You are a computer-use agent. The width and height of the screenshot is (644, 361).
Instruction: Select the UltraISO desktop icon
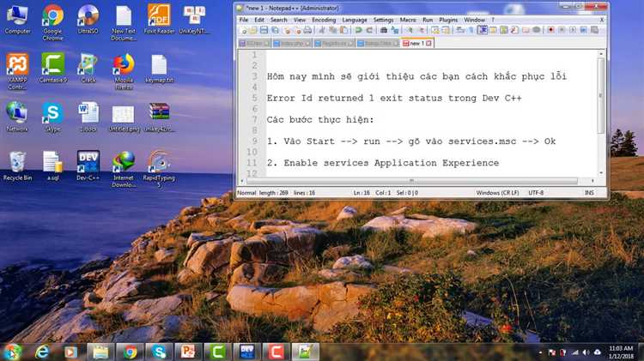pos(88,19)
